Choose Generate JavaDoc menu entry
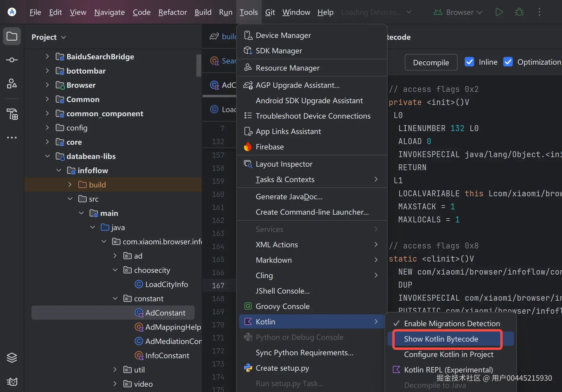 pyautogui.click(x=312, y=197)
